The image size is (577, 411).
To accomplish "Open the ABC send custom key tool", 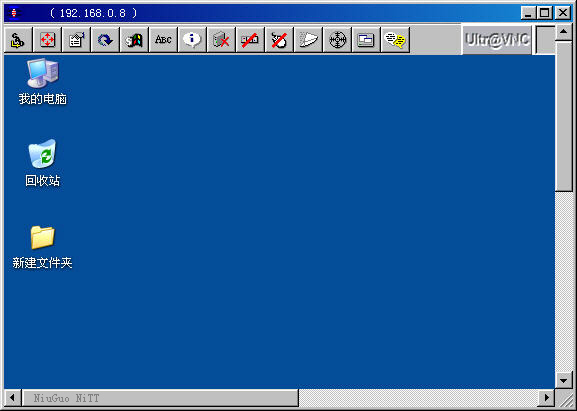I will click(163, 39).
